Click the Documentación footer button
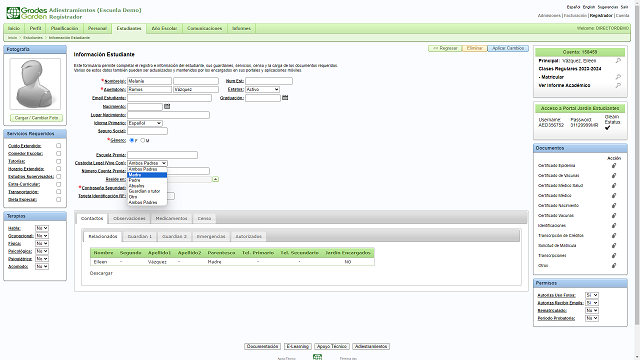640x360 pixels. click(x=262, y=346)
